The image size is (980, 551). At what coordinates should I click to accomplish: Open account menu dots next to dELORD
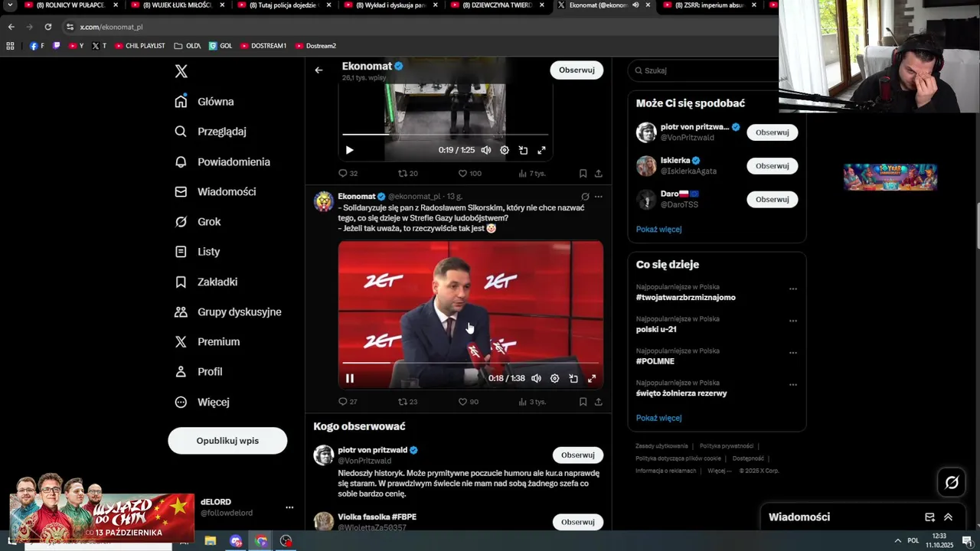[289, 507]
